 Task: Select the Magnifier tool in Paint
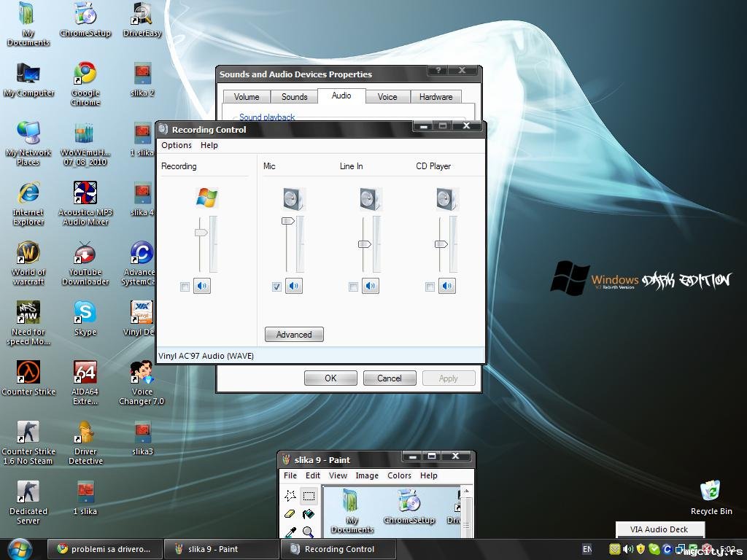pyautogui.click(x=309, y=532)
